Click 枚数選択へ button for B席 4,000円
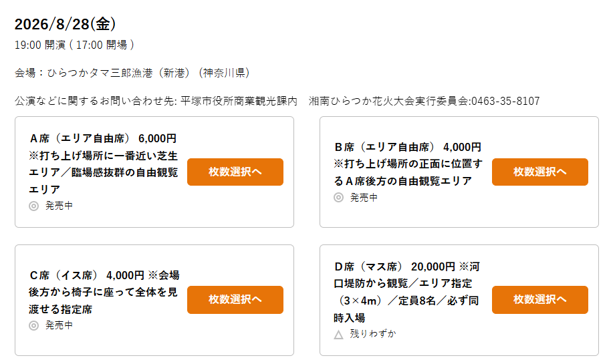The width and height of the screenshot is (611, 364). [539, 172]
